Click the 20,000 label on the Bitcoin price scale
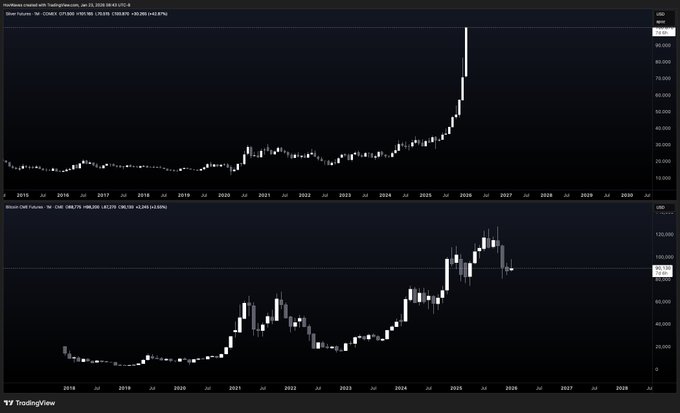 pos(665,347)
